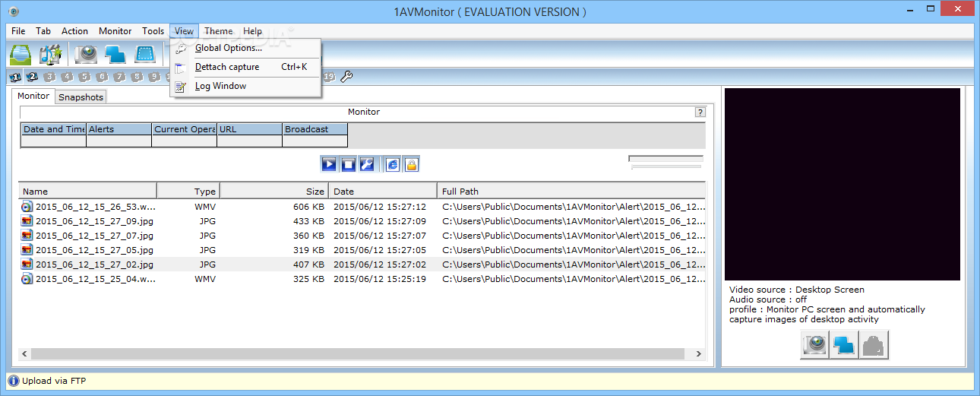Click the Broadcast column header

click(x=315, y=129)
